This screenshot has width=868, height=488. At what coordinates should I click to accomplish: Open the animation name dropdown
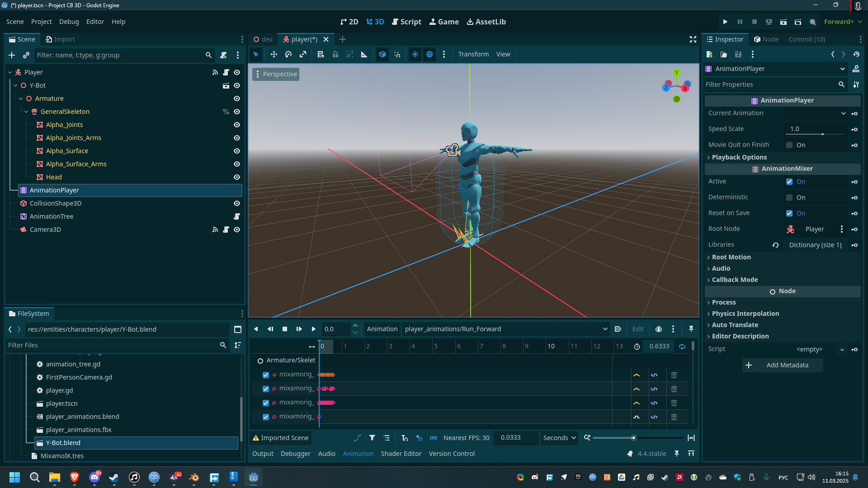pos(506,329)
